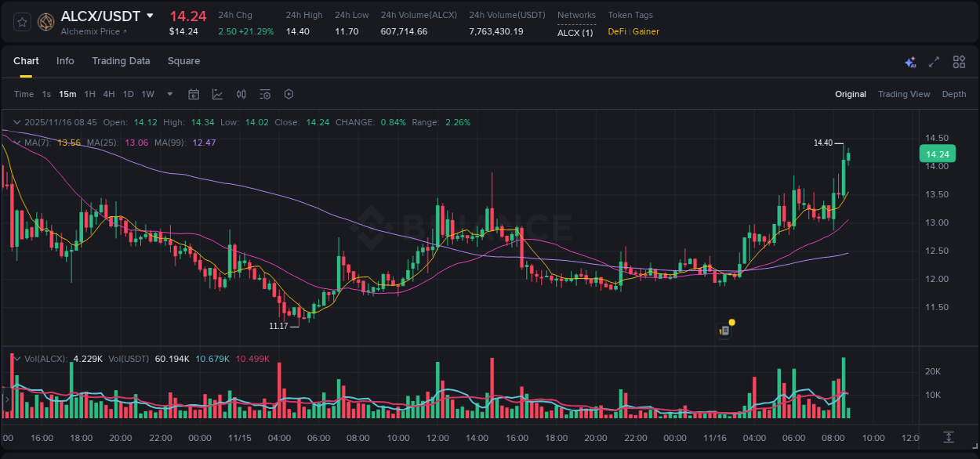Toggle the favorite star for ALCX/USDT
The width and height of the screenshot is (980, 459).
[22, 22]
